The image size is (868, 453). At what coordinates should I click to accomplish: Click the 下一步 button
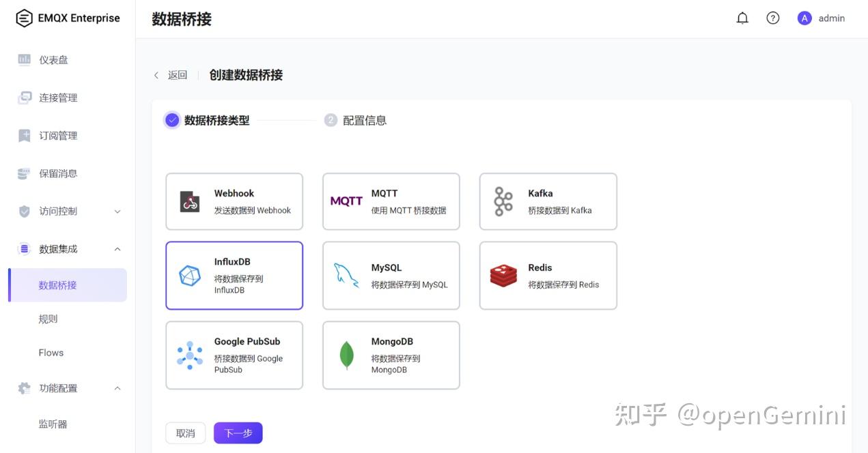[x=238, y=433]
